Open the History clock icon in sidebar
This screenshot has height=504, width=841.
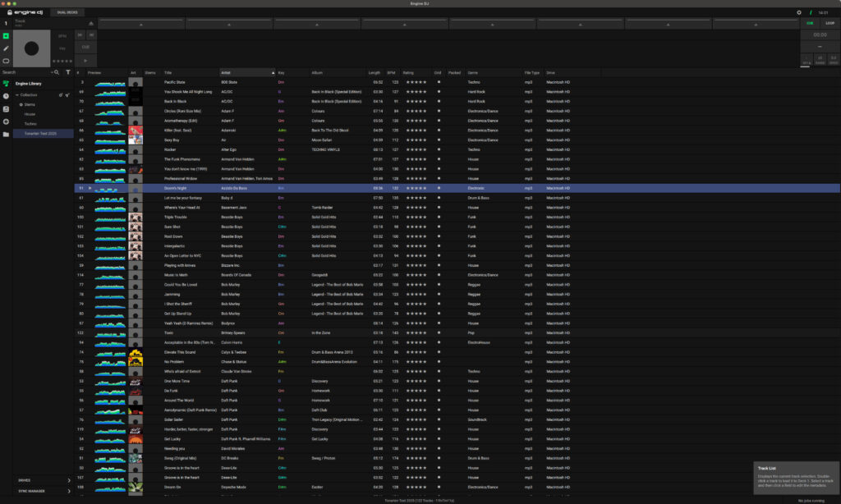tap(6, 96)
